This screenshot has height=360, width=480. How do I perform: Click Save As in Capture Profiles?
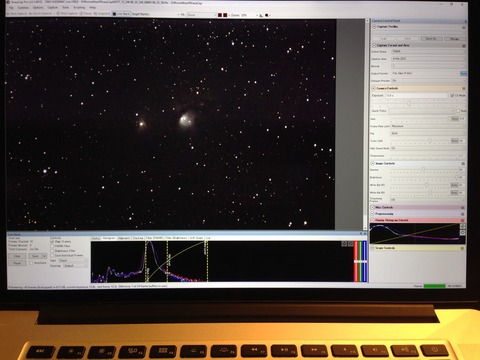(431, 39)
